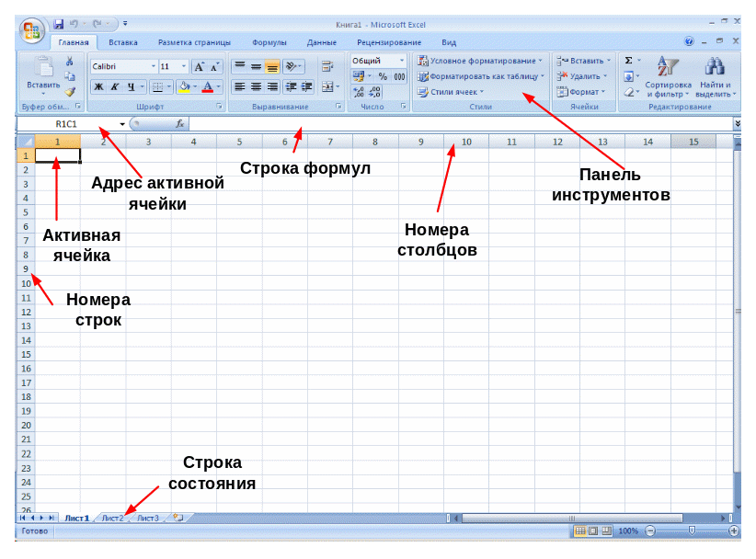Switch to Normal view button
Screen dimensions: 756x559
[580, 531]
